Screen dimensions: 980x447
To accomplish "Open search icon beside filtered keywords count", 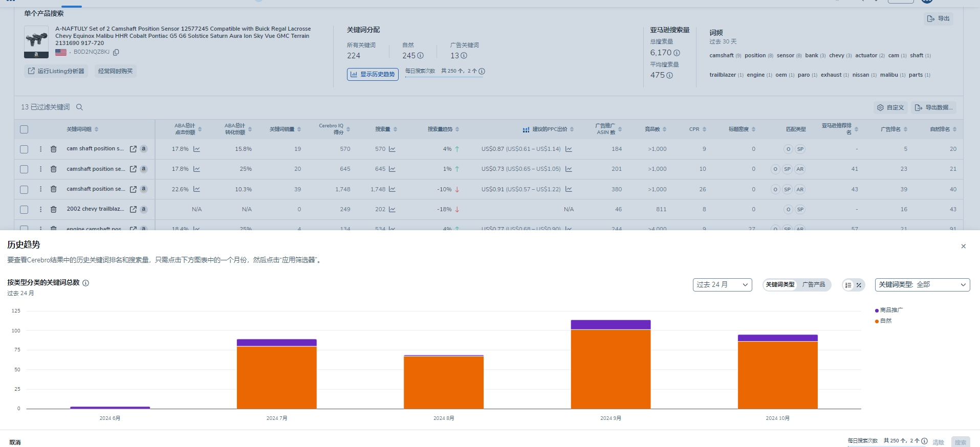I will coord(79,107).
